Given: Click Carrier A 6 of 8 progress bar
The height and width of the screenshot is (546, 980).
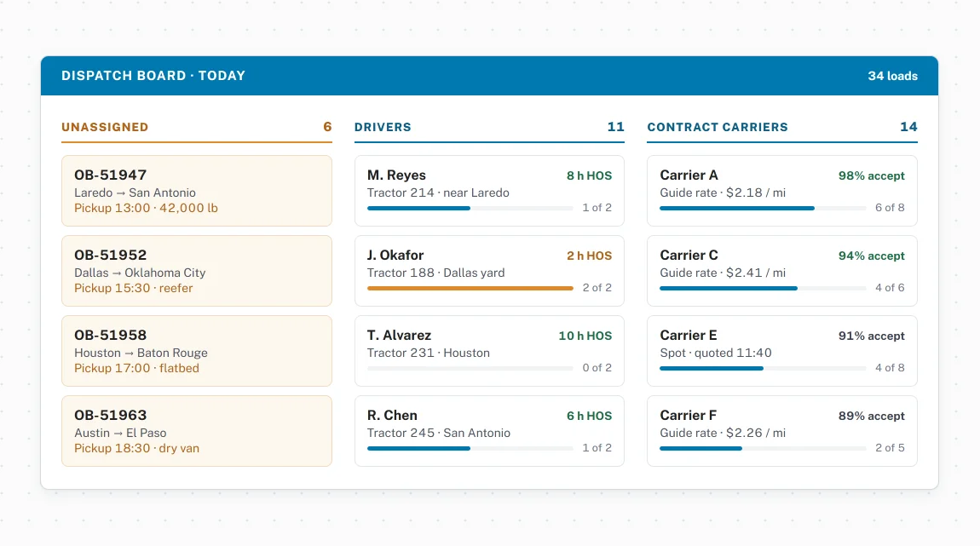Looking at the screenshot, I should tap(764, 208).
